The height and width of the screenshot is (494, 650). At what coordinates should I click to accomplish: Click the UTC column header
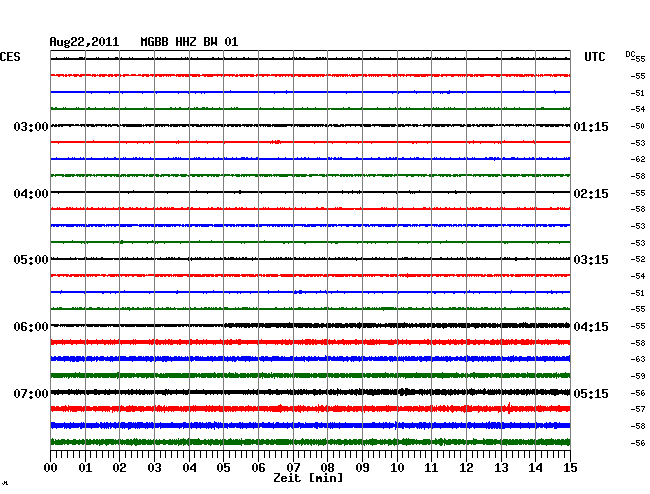(595, 57)
